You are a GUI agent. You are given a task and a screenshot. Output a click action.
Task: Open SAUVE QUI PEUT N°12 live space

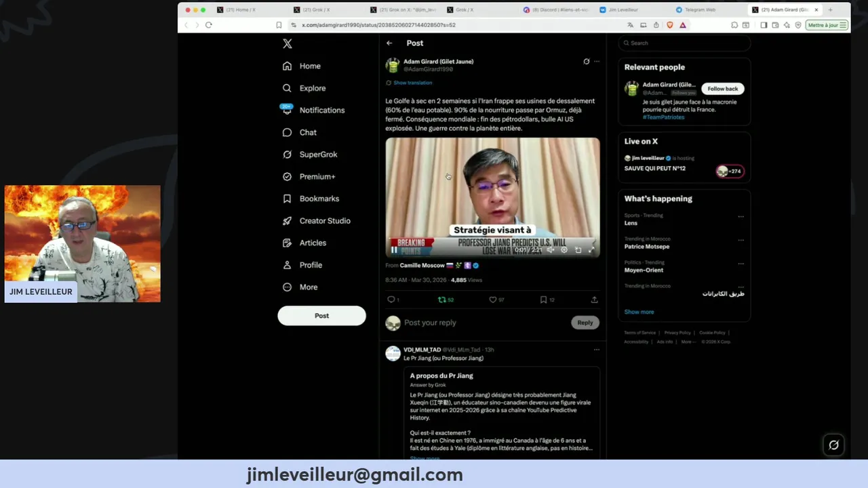tap(654, 168)
